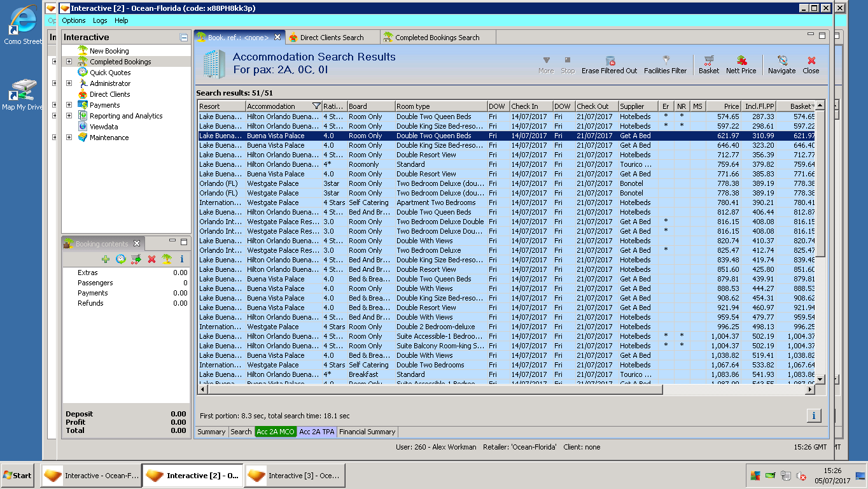Click the red X icon in Booking contents toolbar

(x=151, y=259)
